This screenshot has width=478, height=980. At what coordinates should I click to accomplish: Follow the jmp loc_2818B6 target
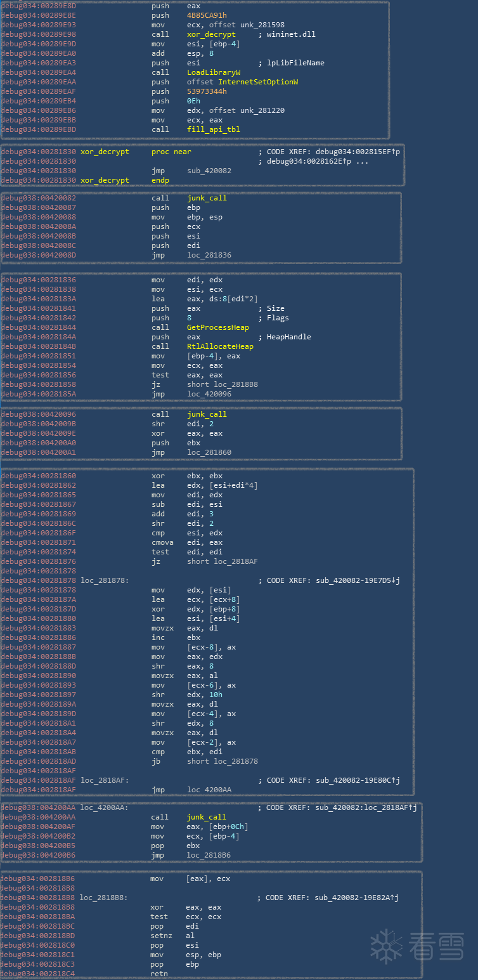[208, 855]
